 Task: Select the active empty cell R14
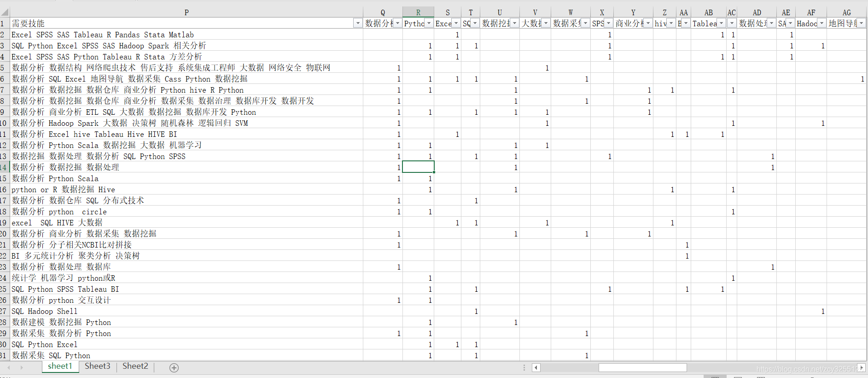pyautogui.click(x=418, y=167)
